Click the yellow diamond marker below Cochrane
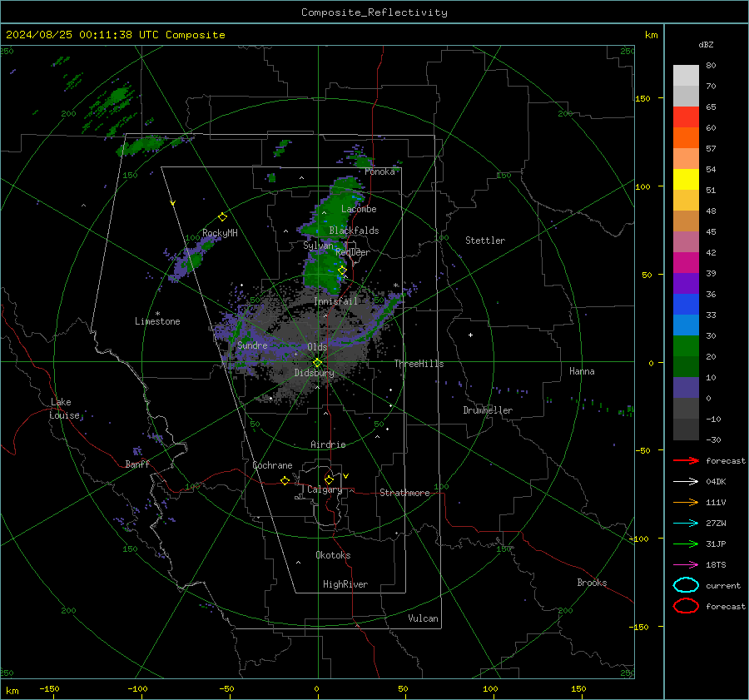This screenshot has height=700, width=749. [285, 481]
